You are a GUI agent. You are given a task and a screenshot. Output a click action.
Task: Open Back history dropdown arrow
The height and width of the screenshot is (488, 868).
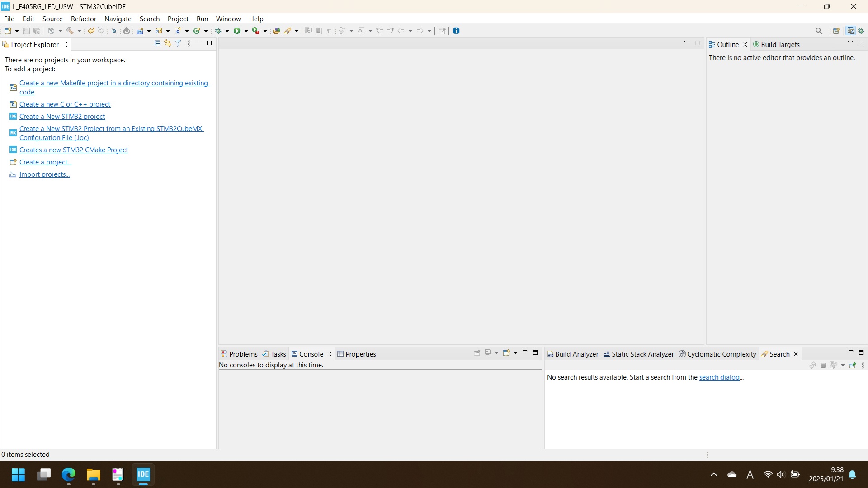coord(410,31)
